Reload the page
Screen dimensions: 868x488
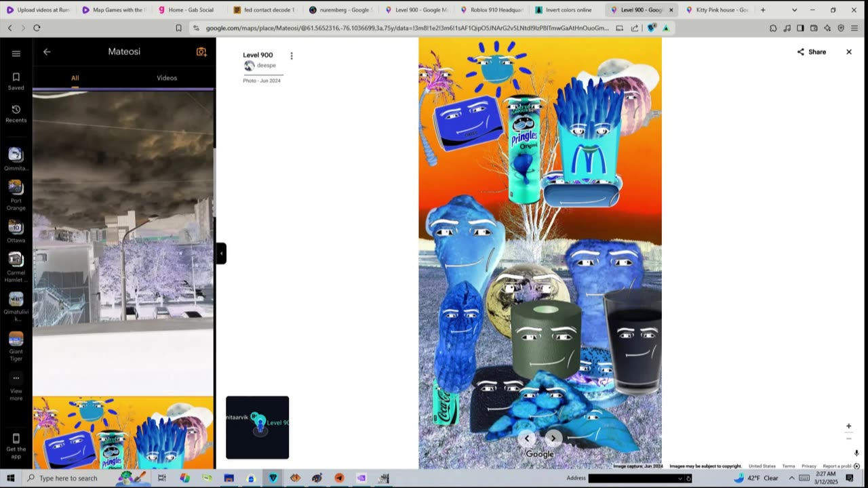click(x=37, y=28)
